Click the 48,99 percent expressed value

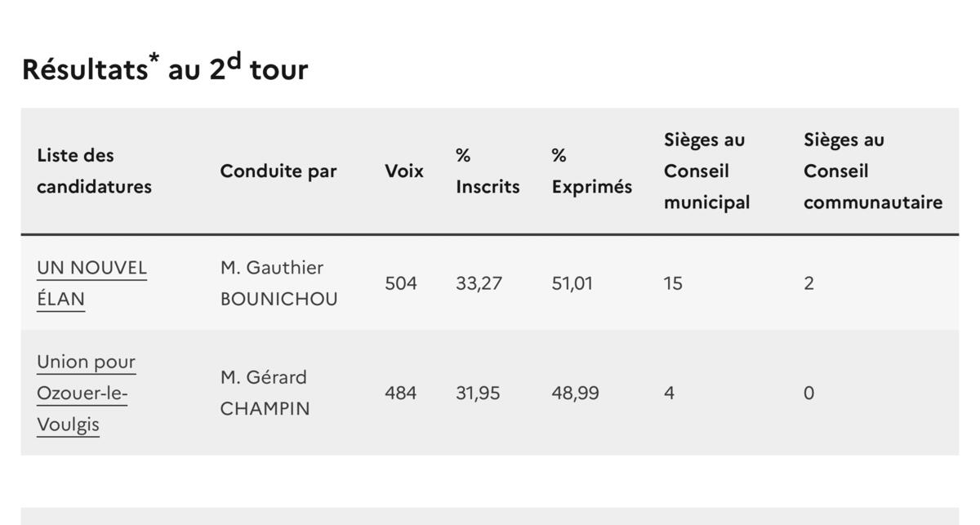pos(575,393)
